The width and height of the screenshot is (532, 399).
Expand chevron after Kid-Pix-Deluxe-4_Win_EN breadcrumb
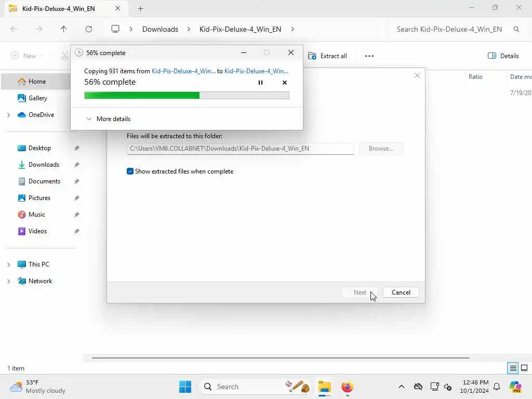tap(292, 29)
